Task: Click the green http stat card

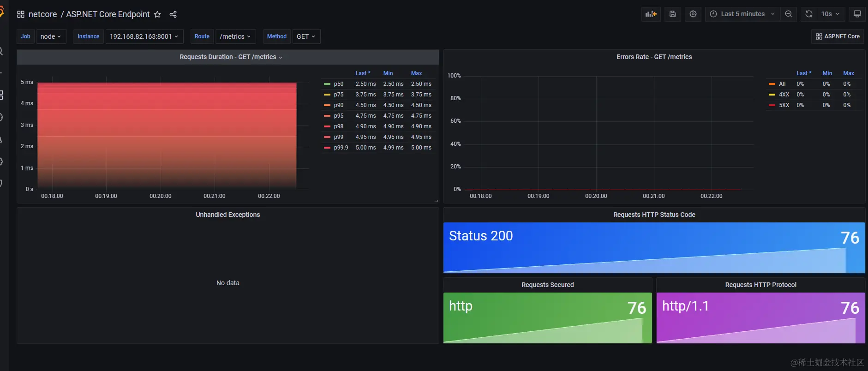Action: point(547,318)
